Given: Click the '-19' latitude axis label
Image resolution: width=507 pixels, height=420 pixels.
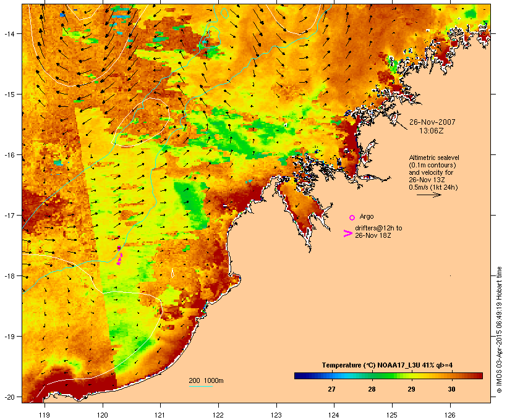Looking at the screenshot, I should [x=9, y=337].
